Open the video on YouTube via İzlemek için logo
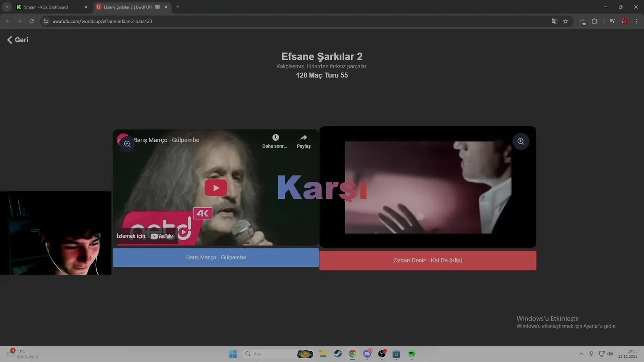644x362 pixels. pos(162,236)
